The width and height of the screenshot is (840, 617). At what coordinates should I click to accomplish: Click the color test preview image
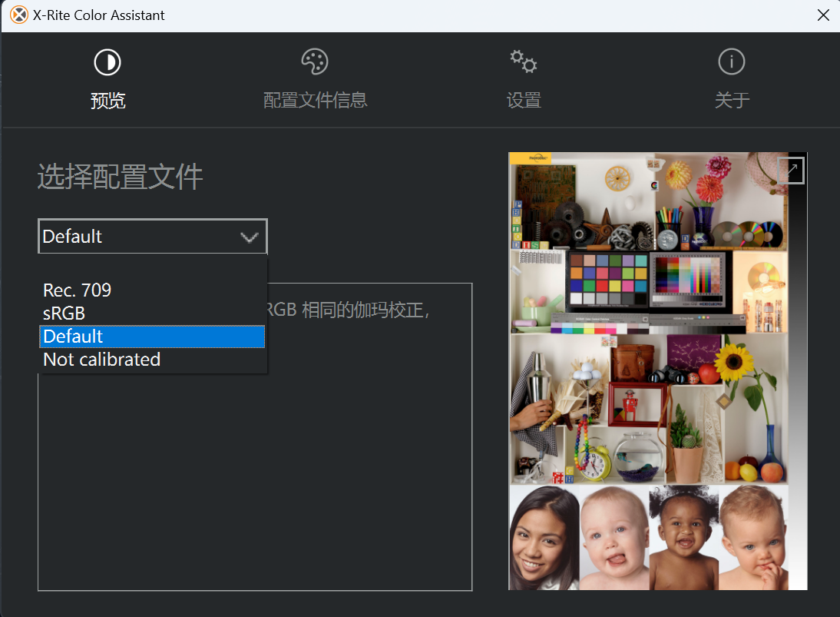tap(658, 371)
